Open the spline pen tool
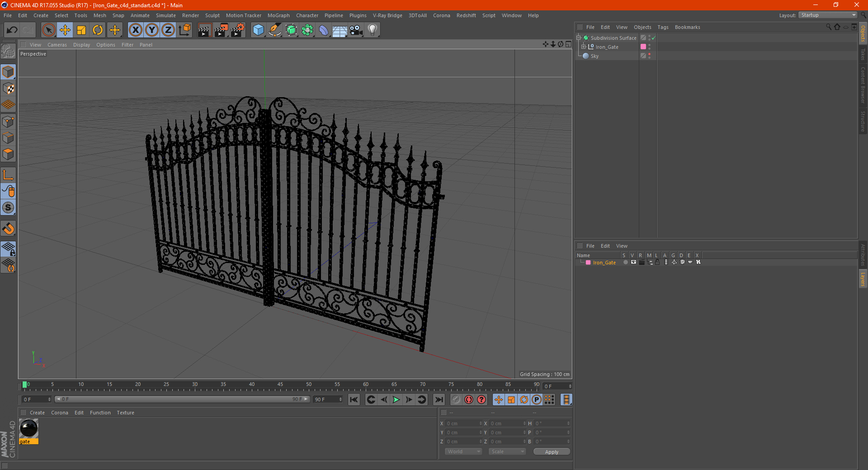 [275, 30]
